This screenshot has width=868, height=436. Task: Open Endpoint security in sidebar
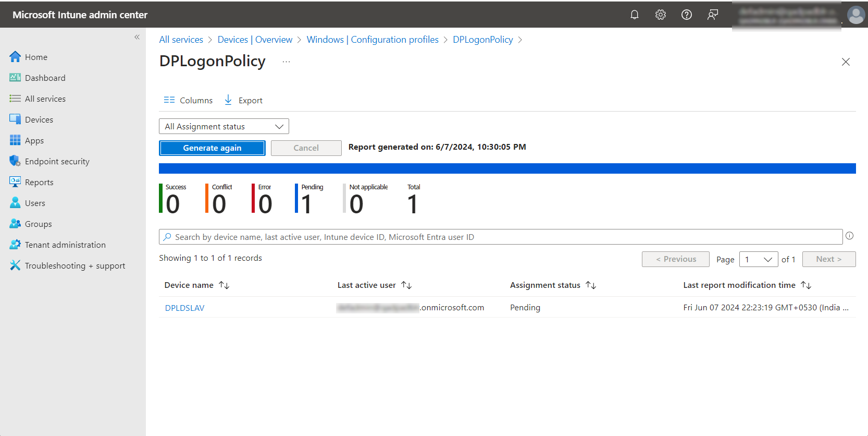pyautogui.click(x=57, y=162)
